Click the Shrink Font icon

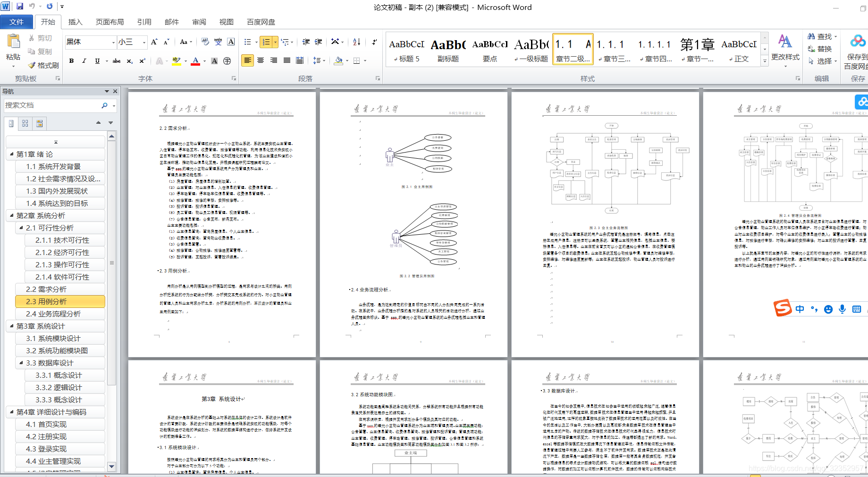click(166, 42)
